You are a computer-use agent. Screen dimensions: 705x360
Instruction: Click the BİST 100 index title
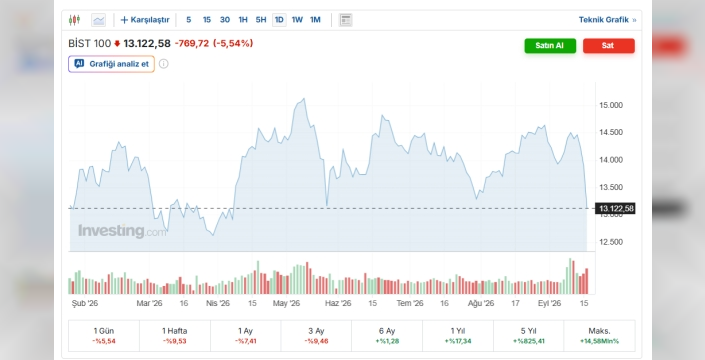pos(89,44)
